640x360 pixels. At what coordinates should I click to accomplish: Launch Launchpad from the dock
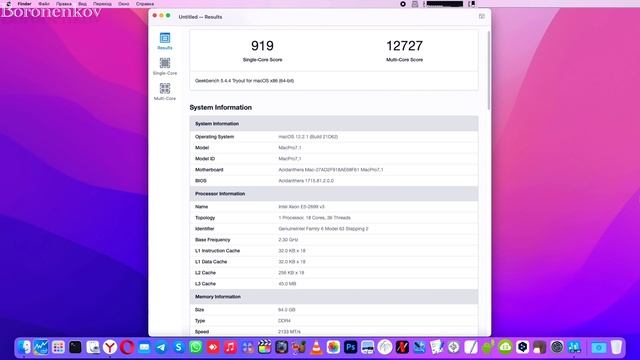point(58,347)
